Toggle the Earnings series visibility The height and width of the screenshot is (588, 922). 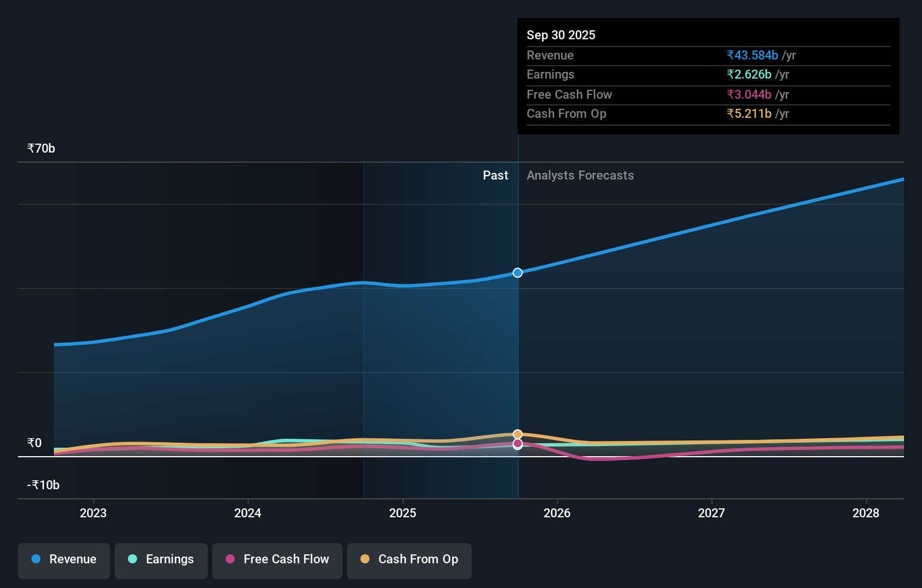pos(161,559)
